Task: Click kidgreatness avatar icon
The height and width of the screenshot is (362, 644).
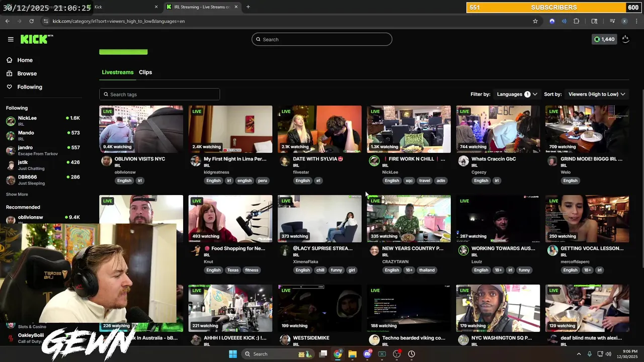Action: tap(196, 161)
